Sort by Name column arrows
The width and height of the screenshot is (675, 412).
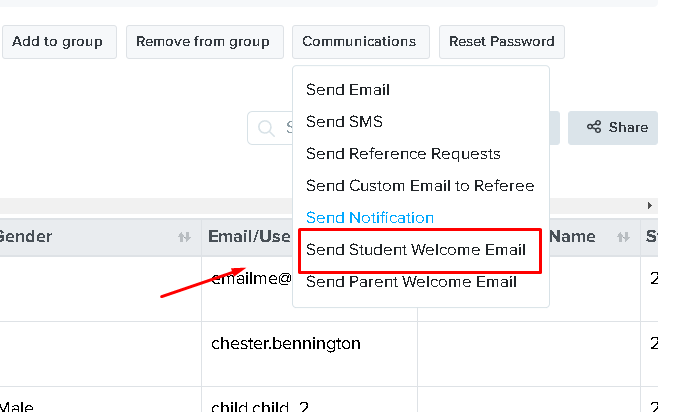coord(623,237)
